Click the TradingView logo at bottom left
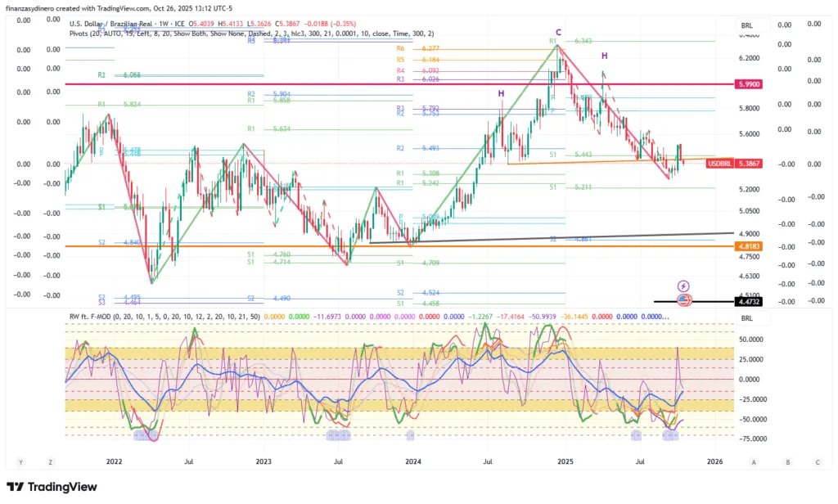This screenshot has width=838, height=504. pyautogui.click(x=52, y=488)
